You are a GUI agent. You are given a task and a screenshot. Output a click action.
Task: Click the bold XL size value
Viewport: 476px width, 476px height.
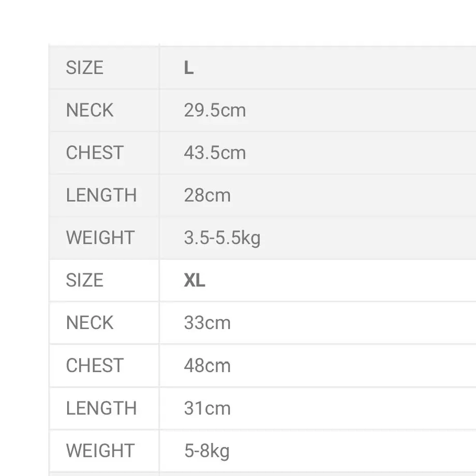(x=195, y=280)
